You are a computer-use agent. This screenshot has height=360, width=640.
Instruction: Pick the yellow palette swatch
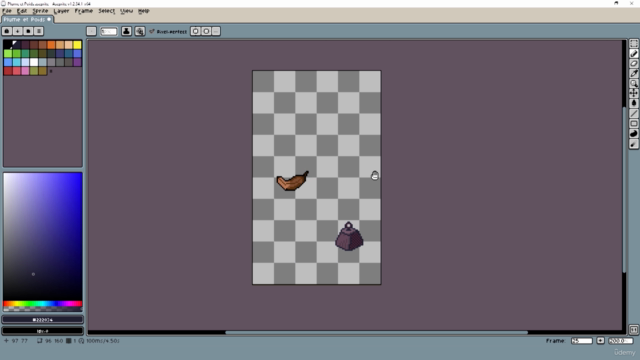77,45
